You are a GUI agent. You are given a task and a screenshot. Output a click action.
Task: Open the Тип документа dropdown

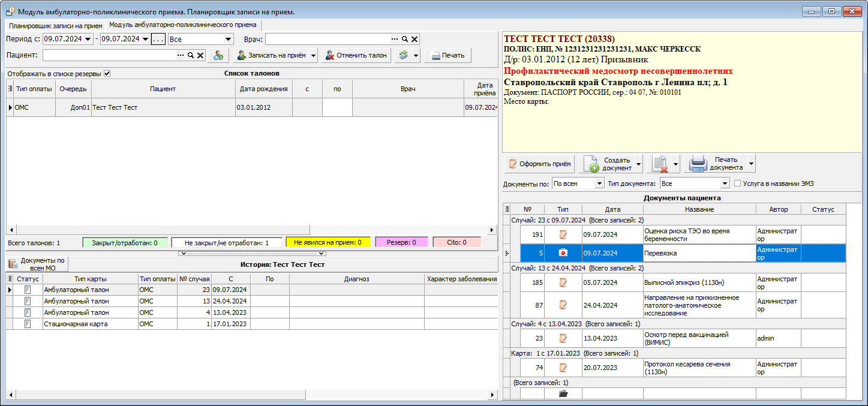coord(725,184)
